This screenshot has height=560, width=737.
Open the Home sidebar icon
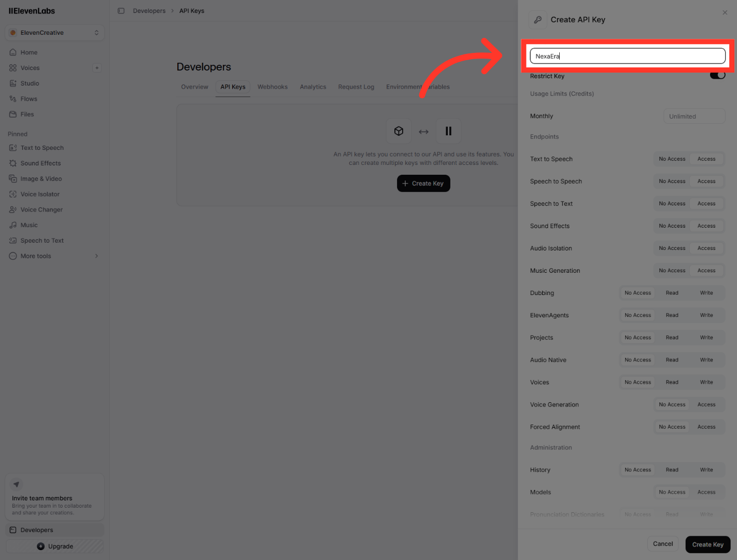coord(13,52)
